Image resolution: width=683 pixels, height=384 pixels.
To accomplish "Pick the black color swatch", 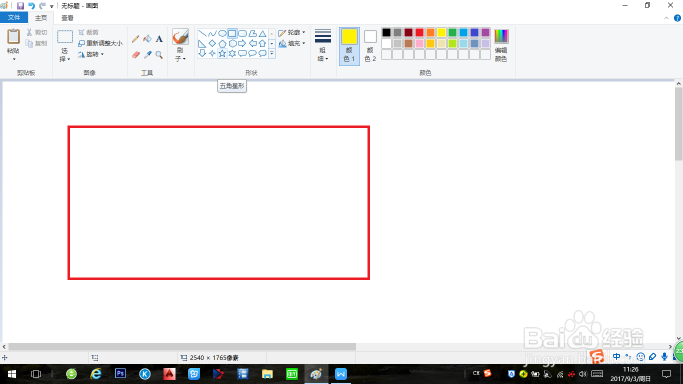I will click(x=386, y=32).
